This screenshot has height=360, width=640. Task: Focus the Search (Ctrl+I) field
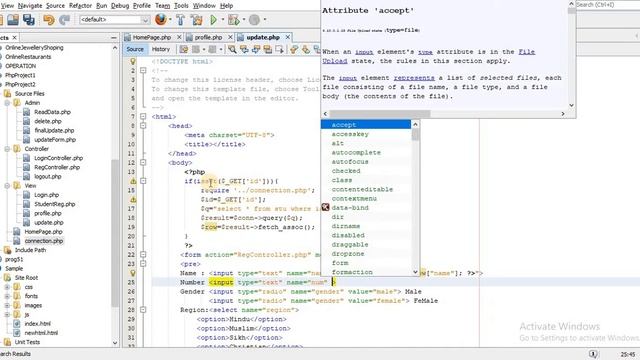pyautogui.click(x=608, y=5)
